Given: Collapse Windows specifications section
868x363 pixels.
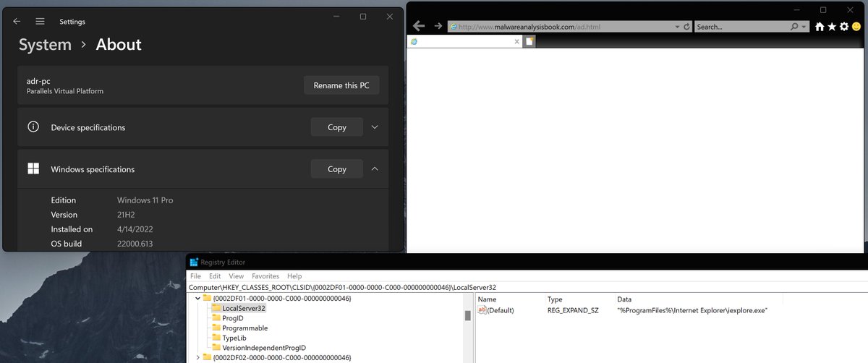Looking at the screenshot, I should [375, 169].
